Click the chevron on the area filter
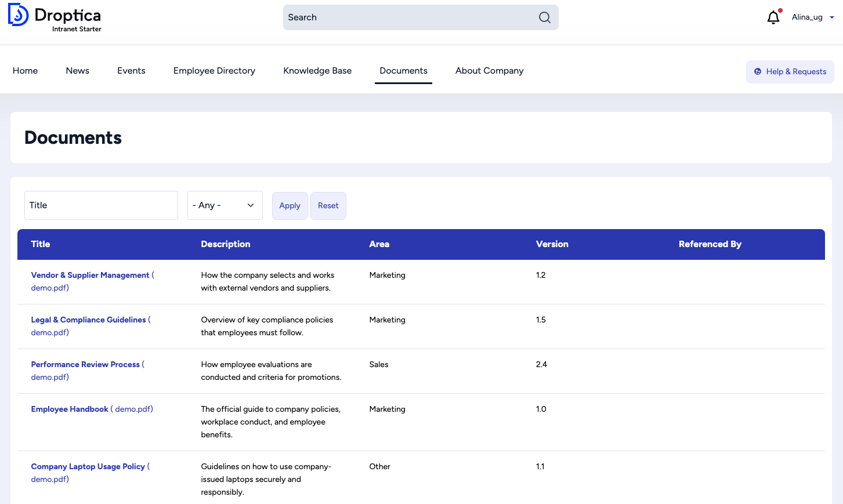The height and width of the screenshot is (504, 843). pos(250,205)
